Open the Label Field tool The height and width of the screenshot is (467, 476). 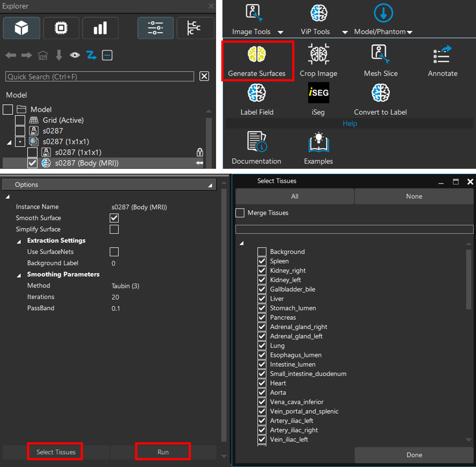click(257, 93)
